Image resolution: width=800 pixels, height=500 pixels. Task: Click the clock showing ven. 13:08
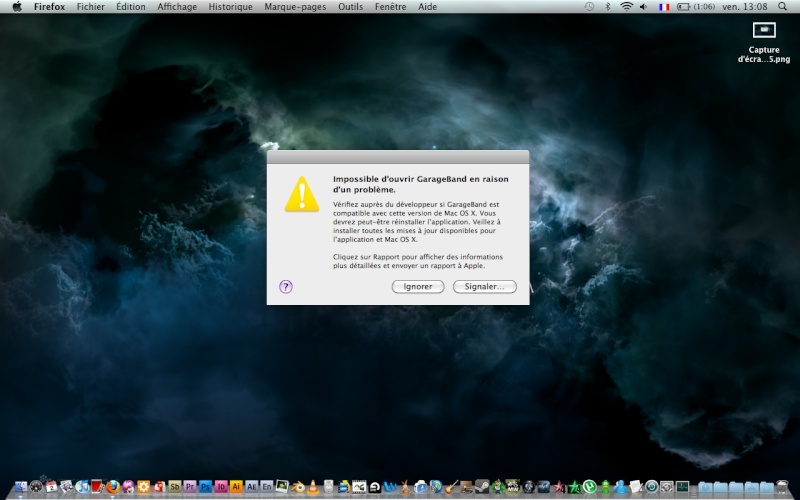(x=745, y=7)
